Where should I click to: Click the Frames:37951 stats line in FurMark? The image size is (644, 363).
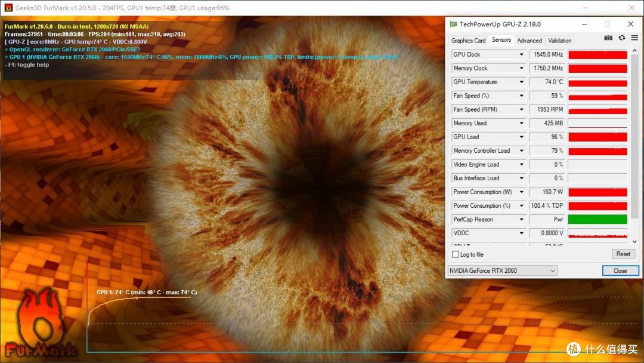[x=95, y=34]
